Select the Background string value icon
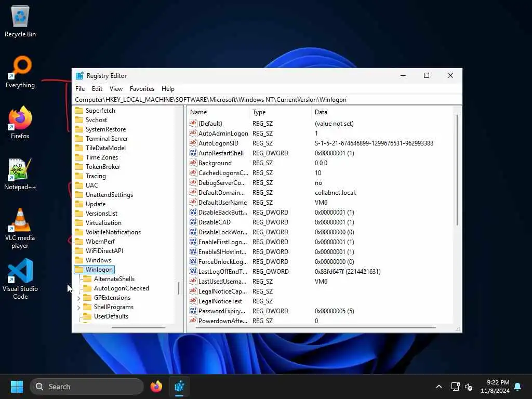532x399 pixels. 193,163
